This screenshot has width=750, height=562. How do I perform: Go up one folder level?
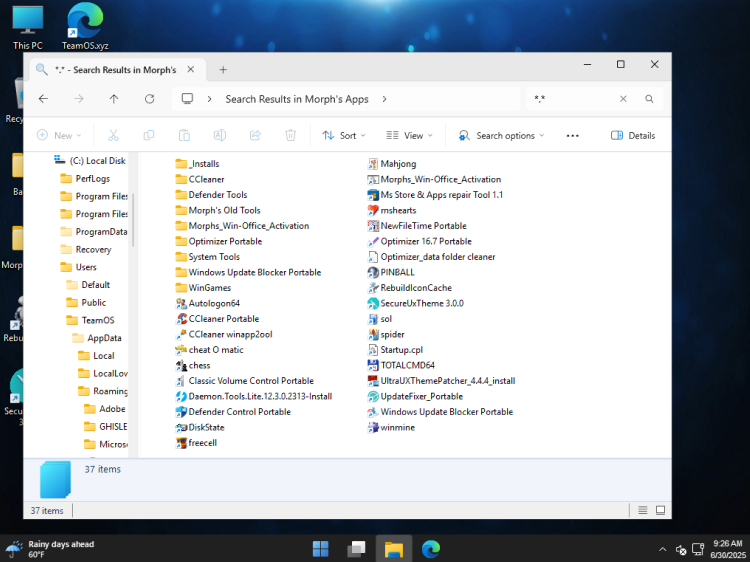point(114,99)
